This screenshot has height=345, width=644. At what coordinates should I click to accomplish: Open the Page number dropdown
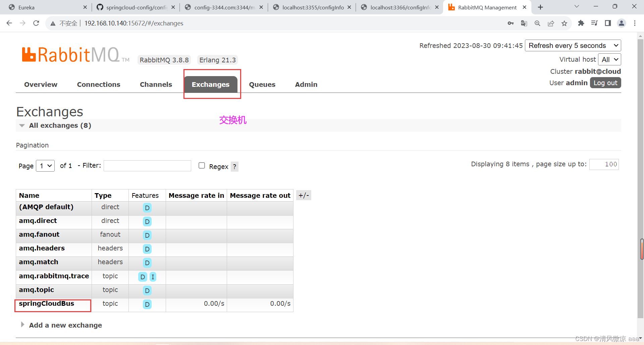coord(45,166)
